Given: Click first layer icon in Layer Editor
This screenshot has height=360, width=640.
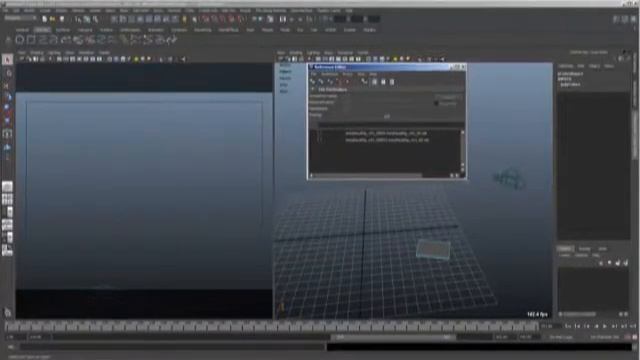Looking at the screenshot, I should (x=601, y=263).
